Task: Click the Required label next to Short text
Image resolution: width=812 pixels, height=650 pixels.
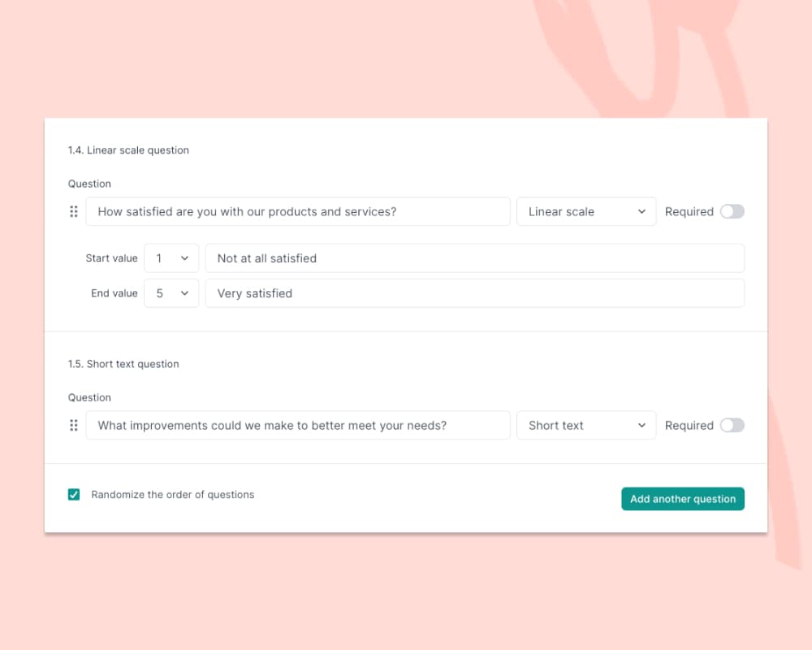Action: point(689,425)
